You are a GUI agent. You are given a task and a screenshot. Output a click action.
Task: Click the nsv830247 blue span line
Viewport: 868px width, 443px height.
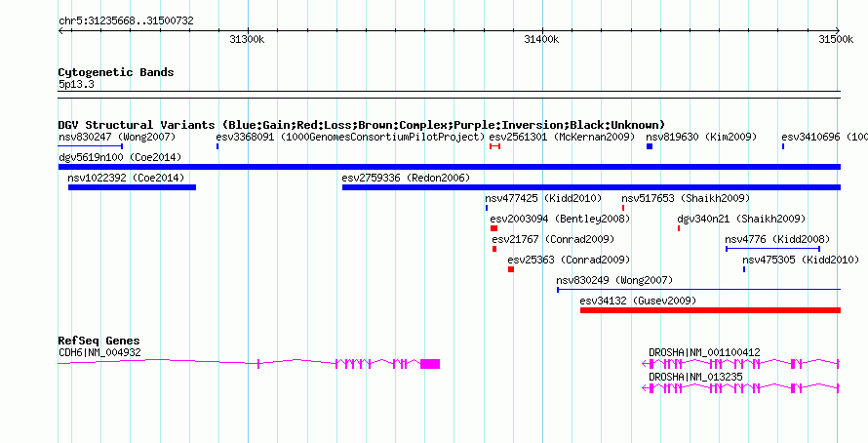[91, 146]
